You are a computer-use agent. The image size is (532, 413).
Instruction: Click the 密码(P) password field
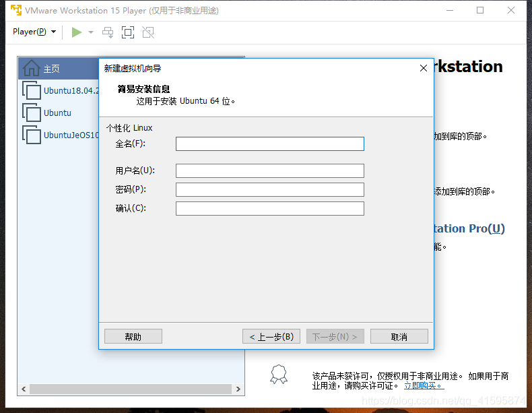tap(270, 190)
